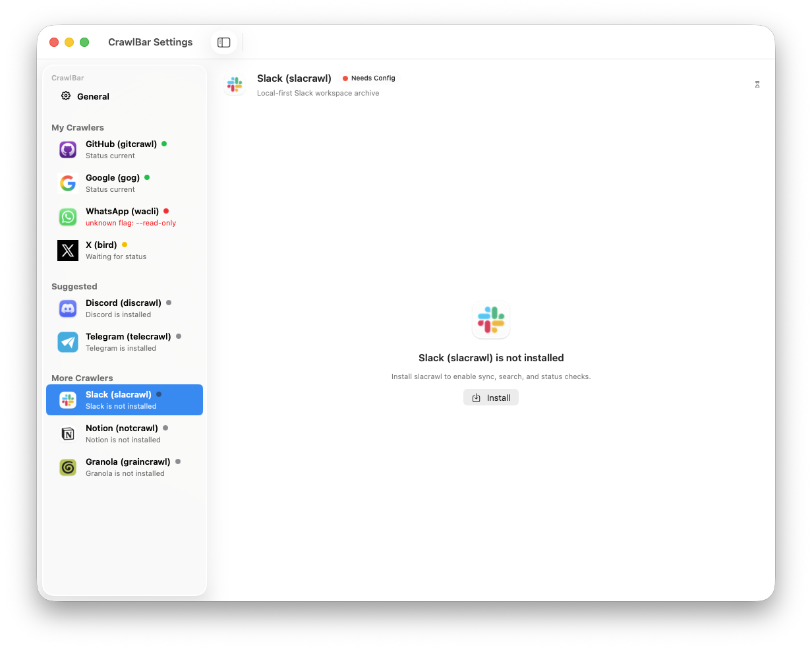Click the 'Suggested' section header
Viewport: 812px width, 650px height.
pyautogui.click(x=74, y=286)
